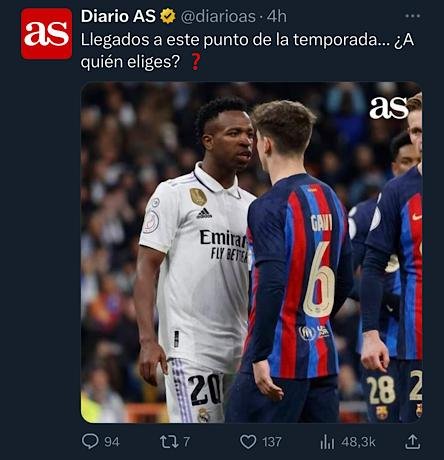
Task: Open the view analytics bar chart icon
Action: [x=327, y=442]
